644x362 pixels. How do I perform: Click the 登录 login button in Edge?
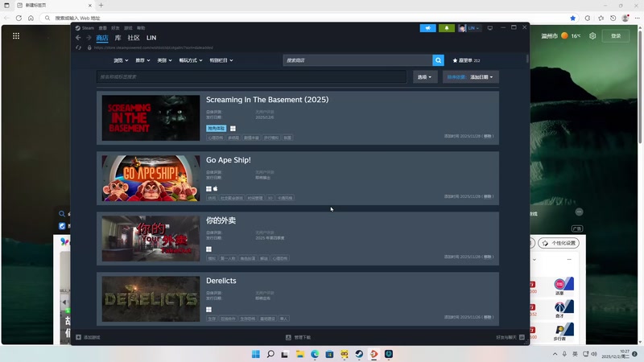(x=616, y=35)
